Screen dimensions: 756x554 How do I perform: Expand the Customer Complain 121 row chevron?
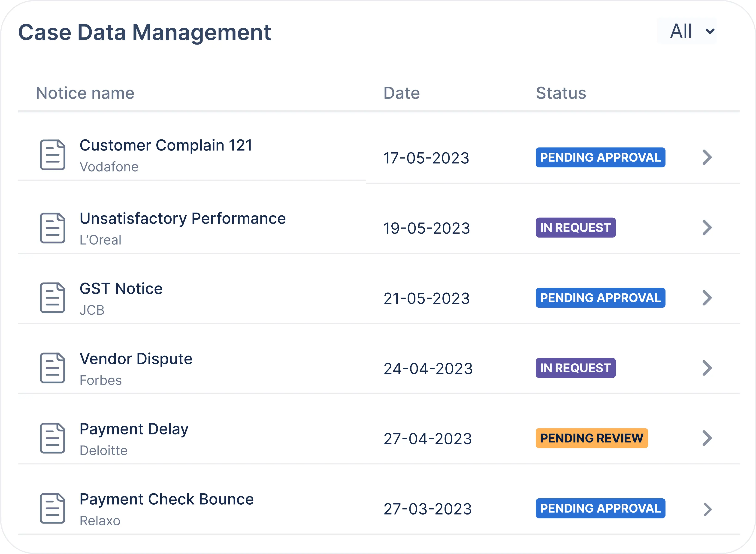pos(707,157)
